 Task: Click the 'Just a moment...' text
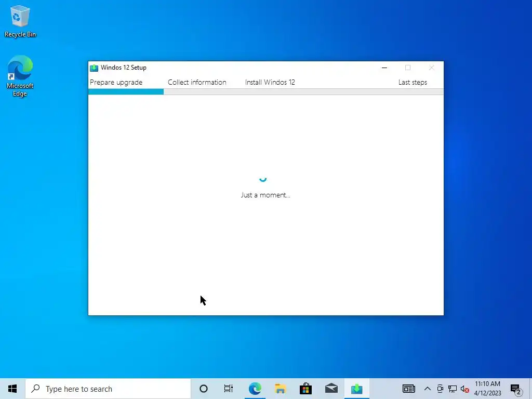[x=265, y=195]
